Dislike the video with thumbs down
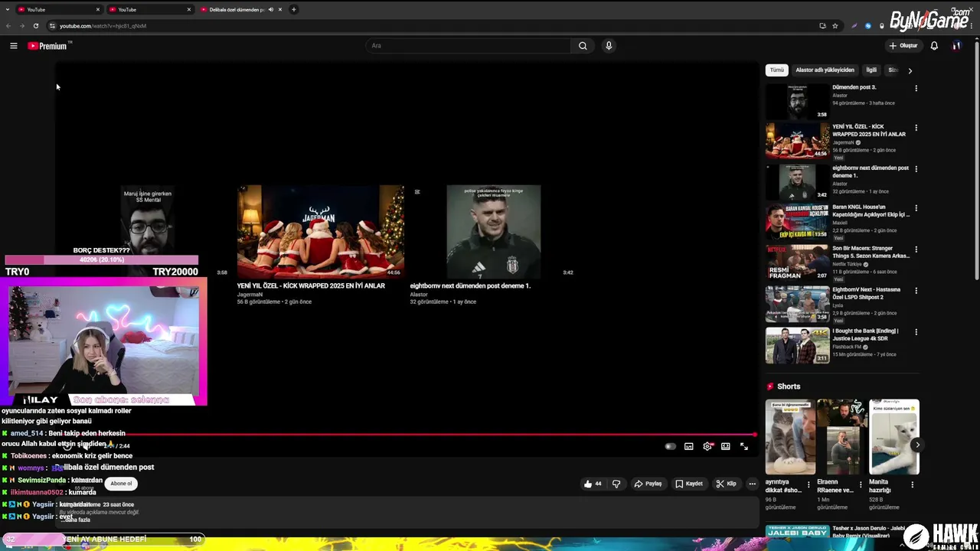The height and width of the screenshot is (551, 980). 616,484
